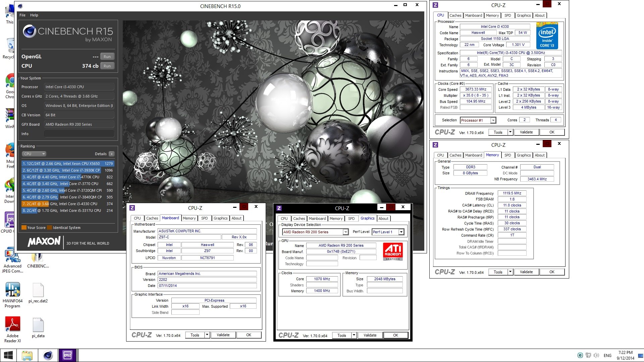644x362 pixels.
Task: Open Memory tab in Graphics CPU-Z window
Action: point(336,219)
